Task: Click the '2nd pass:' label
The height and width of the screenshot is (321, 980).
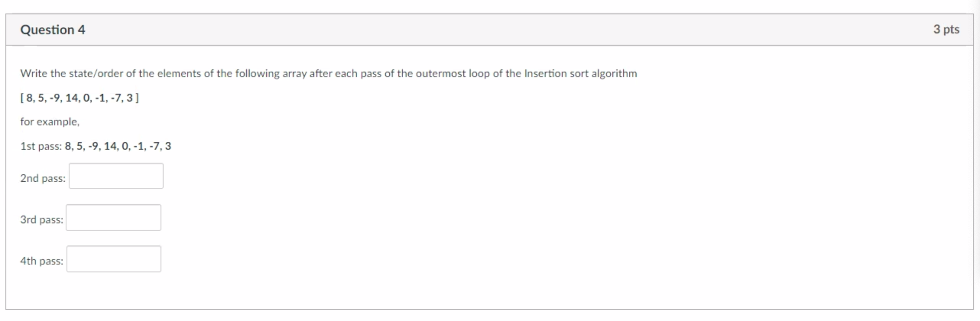Action: pyautogui.click(x=42, y=178)
